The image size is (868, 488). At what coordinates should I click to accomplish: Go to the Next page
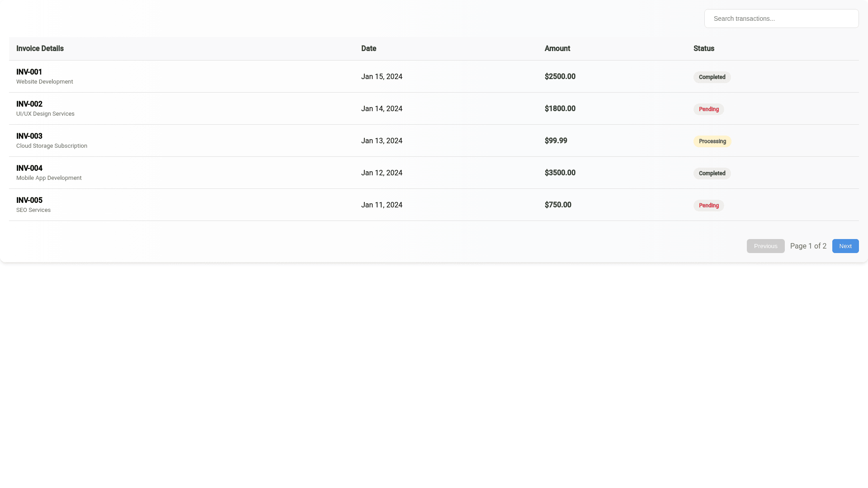point(845,246)
